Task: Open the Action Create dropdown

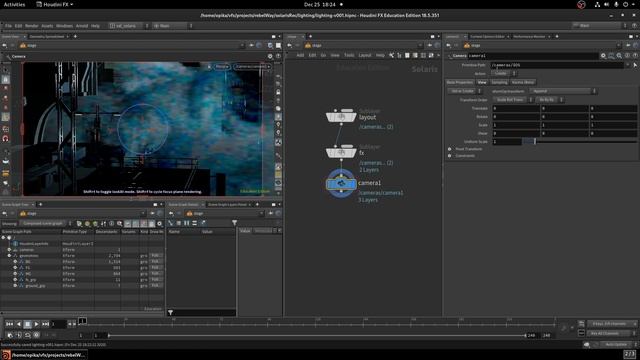Action: (x=503, y=74)
